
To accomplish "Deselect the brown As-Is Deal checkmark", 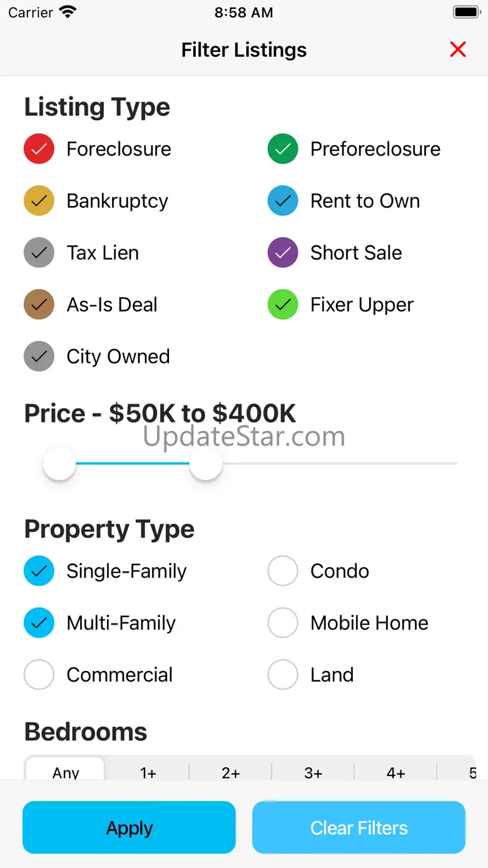I will pyautogui.click(x=39, y=305).
